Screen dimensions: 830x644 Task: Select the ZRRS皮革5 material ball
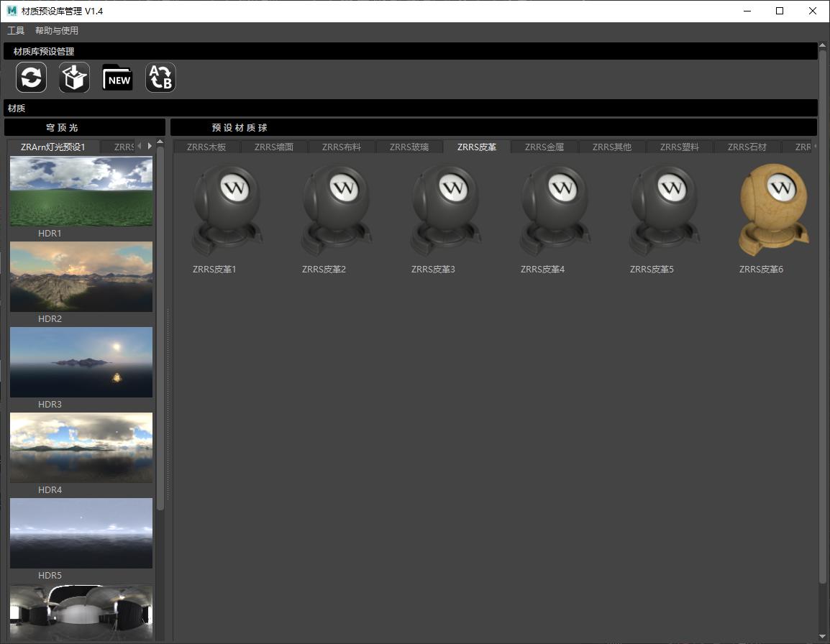tap(663, 210)
